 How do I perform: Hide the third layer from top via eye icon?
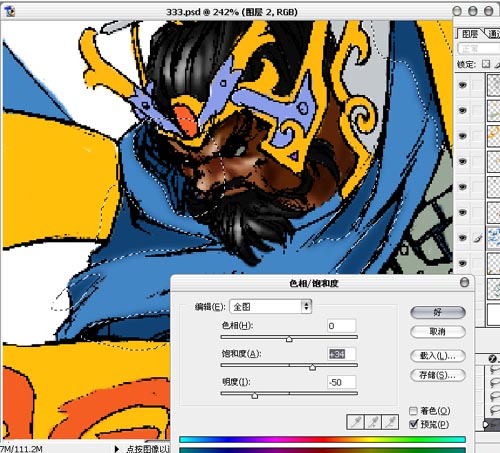[462, 136]
